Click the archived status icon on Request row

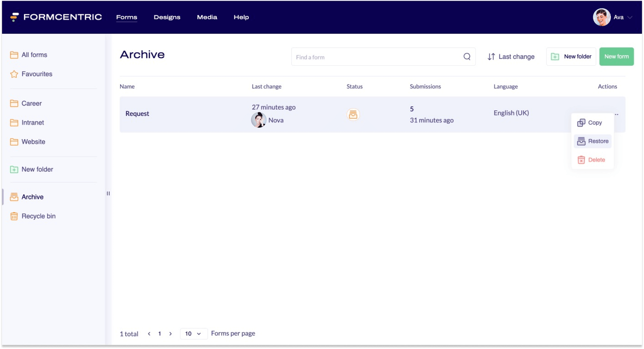click(x=353, y=115)
